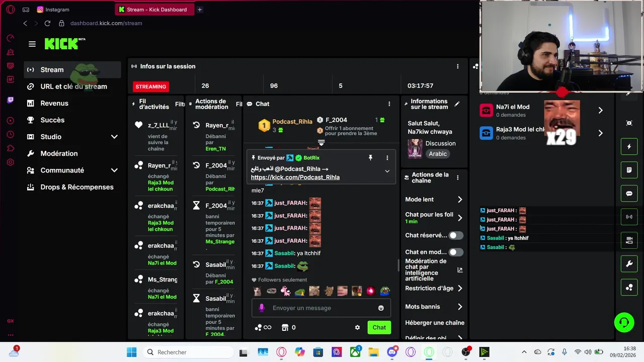Open the hamburger menu beside KICK logo
644x362 pixels.
point(32,44)
